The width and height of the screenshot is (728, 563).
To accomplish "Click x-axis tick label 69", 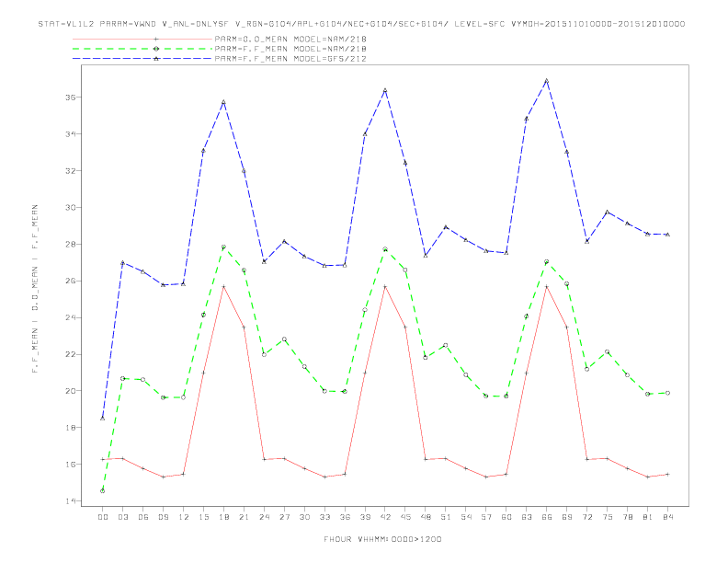I will tap(567, 517).
